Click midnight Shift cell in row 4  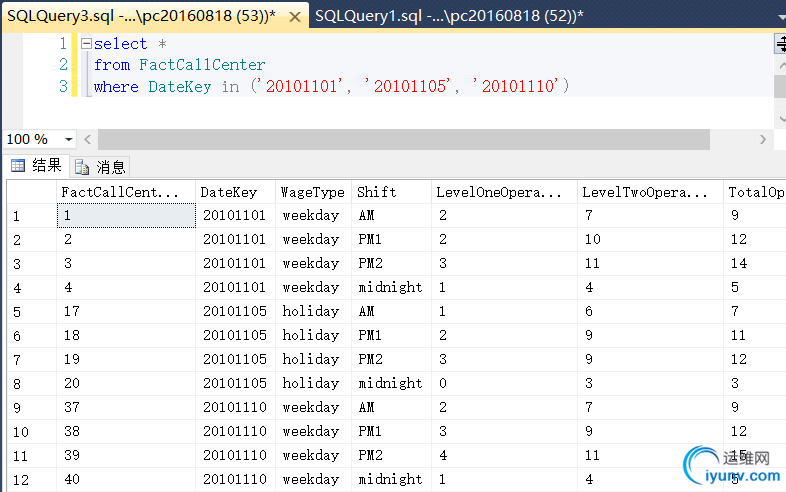(391, 287)
